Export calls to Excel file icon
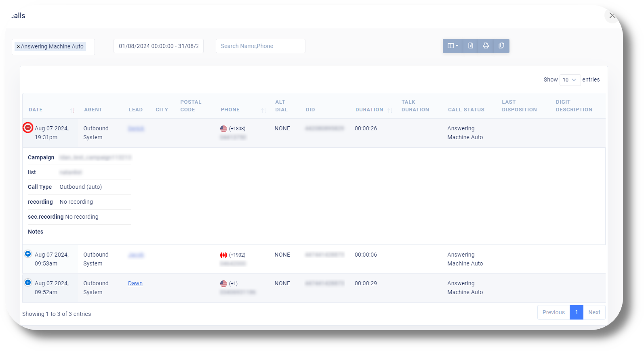The height and width of the screenshot is (351, 644). point(471,46)
